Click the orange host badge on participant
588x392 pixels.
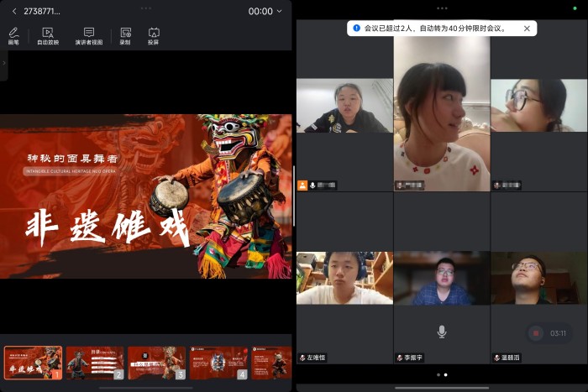point(302,185)
